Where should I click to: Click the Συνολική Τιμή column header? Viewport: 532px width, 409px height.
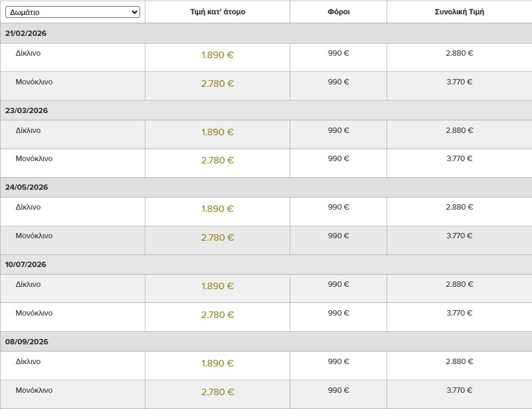[459, 12]
